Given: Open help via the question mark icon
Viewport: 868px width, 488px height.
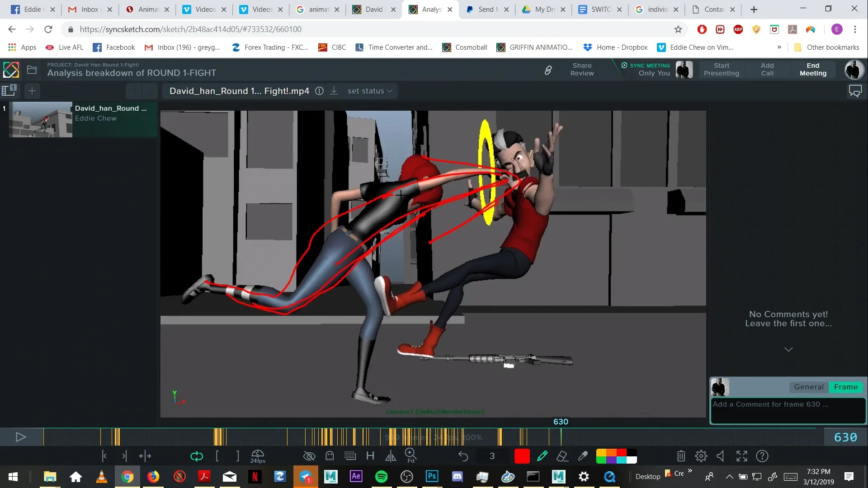Looking at the screenshot, I should 763,456.
